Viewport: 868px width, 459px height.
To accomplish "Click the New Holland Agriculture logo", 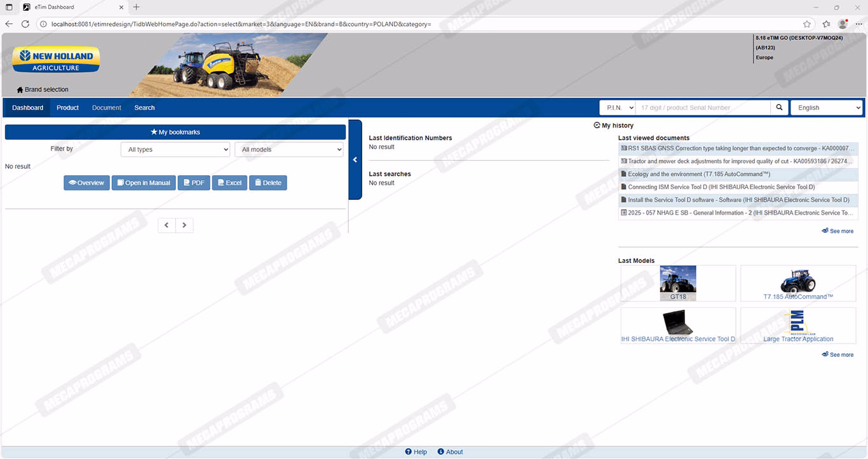I will (x=56, y=60).
